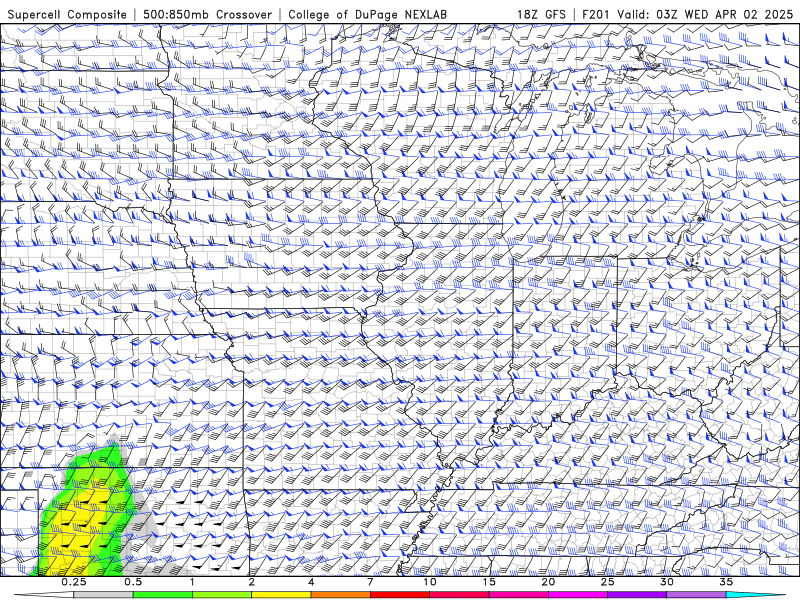Select the purple color bar segment between 25 and 30
The width and height of the screenshot is (800, 600).
637,595
